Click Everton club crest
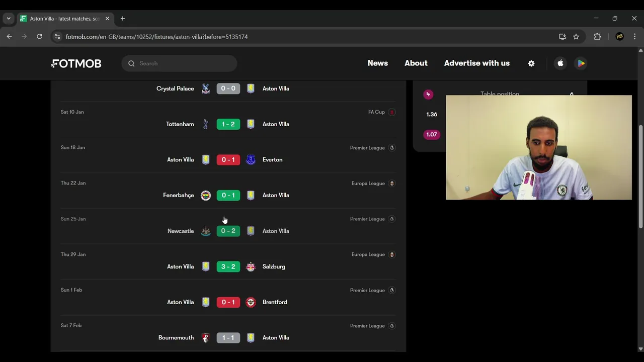 [251, 160]
